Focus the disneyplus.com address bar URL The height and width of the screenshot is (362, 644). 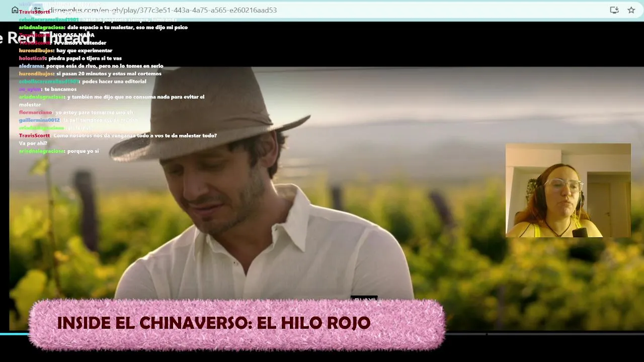tap(163, 10)
